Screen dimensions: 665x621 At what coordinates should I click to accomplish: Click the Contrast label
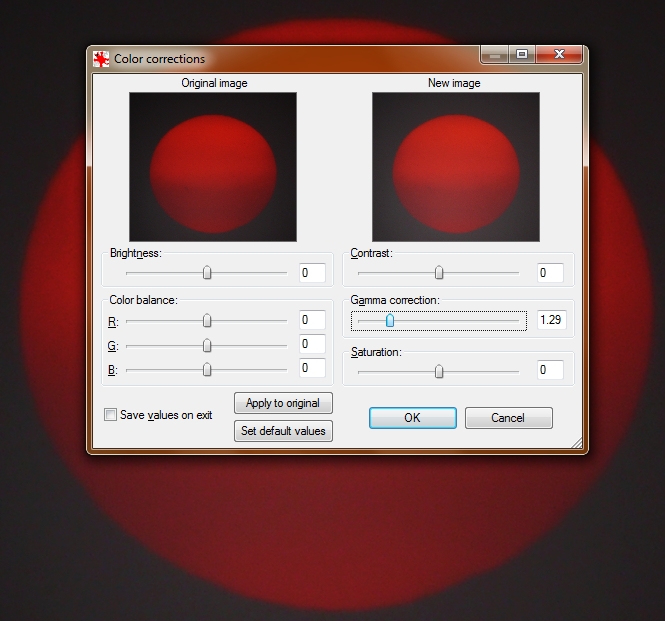click(371, 253)
